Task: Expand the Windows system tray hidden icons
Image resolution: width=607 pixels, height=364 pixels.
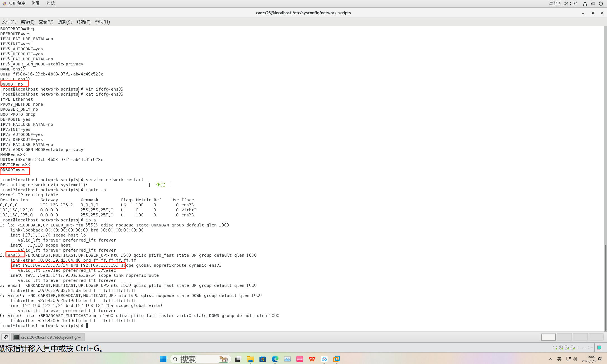Action: (x=550, y=359)
